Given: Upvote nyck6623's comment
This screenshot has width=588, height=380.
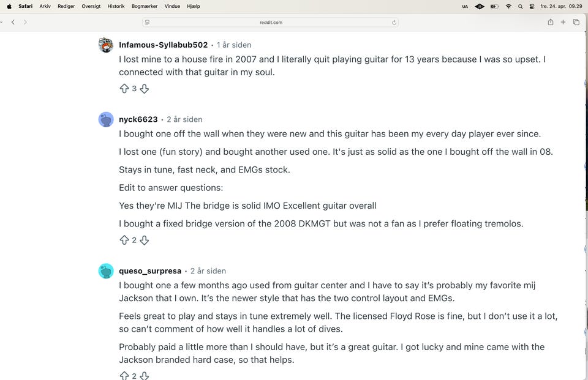Looking at the screenshot, I should [124, 240].
